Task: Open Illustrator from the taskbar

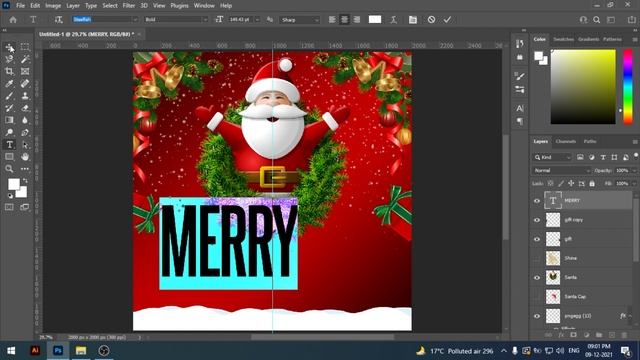Action: [35, 351]
